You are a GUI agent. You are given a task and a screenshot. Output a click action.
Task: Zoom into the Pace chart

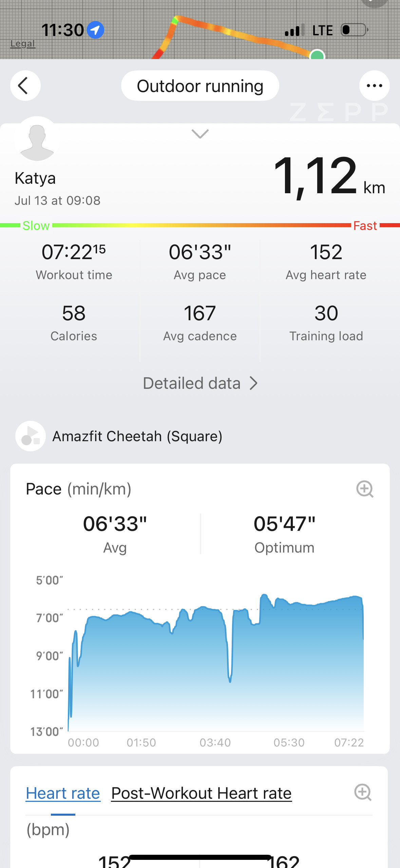pos(365,489)
